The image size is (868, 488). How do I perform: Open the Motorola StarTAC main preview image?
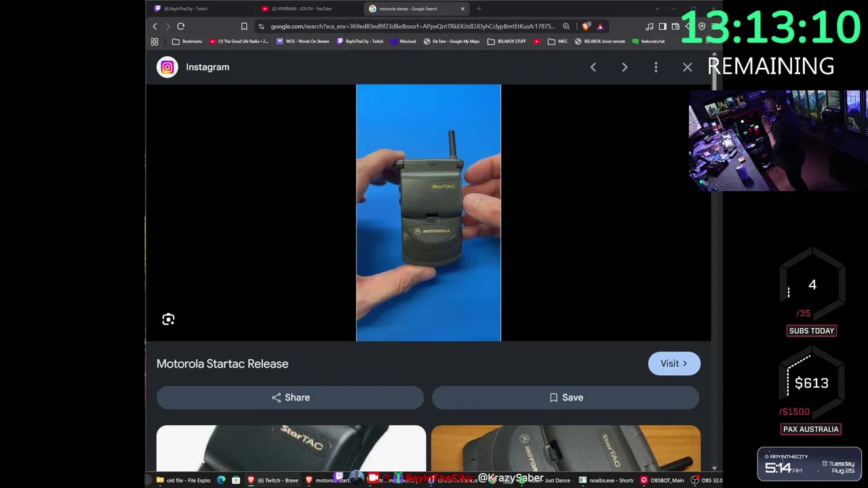[x=429, y=213]
